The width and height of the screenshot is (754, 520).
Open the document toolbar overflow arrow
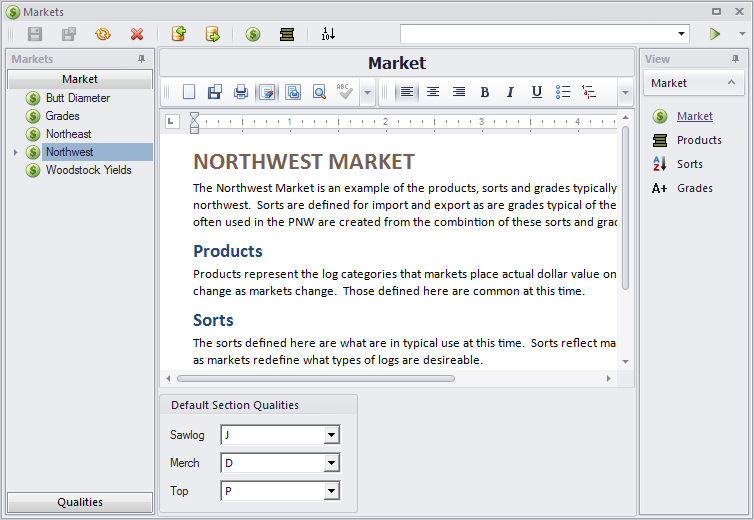point(367,91)
